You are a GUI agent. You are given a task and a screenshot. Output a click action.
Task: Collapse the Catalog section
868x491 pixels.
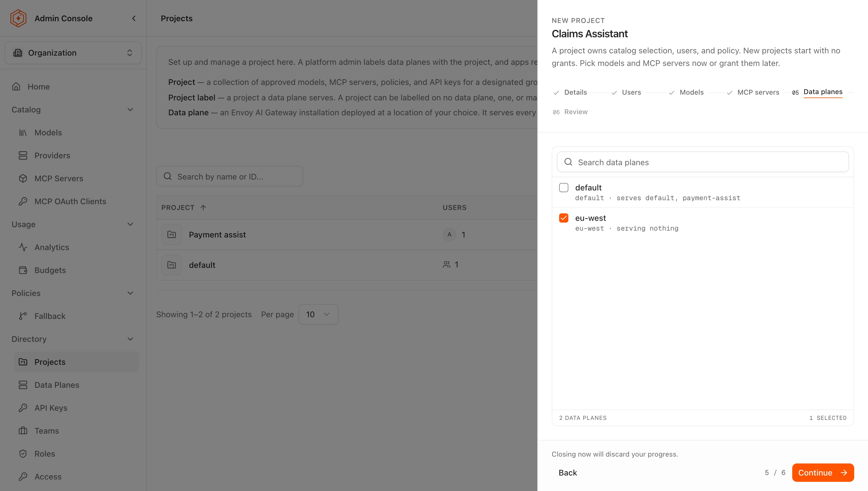[130, 110]
